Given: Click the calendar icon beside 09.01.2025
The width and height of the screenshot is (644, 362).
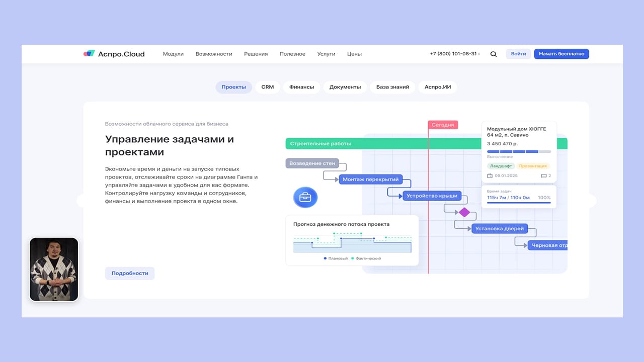Looking at the screenshot, I should [490, 176].
